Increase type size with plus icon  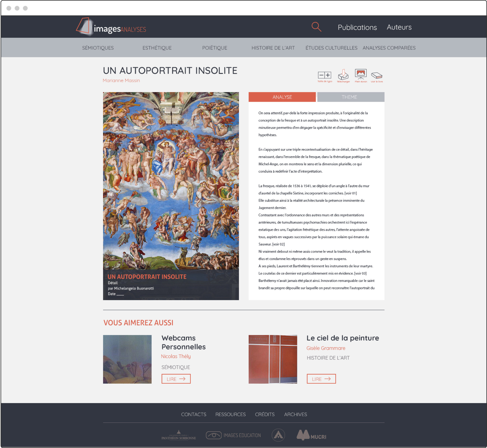coord(328,75)
